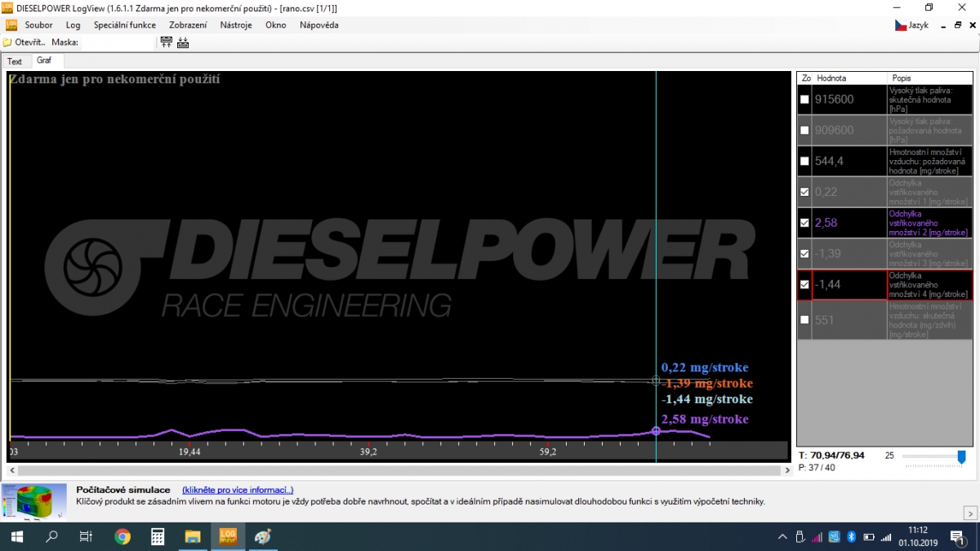Click the '-1,44 mg/stroke' graph label

[707, 399]
